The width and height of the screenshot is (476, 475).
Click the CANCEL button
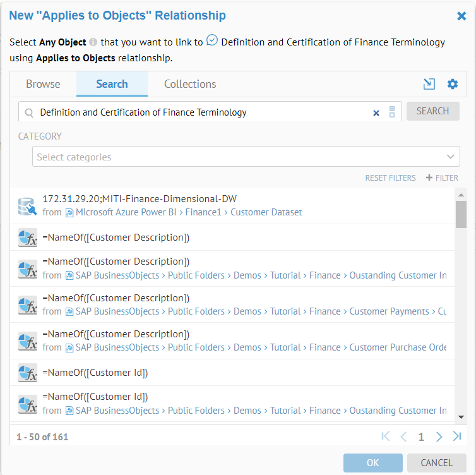(436, 462)
